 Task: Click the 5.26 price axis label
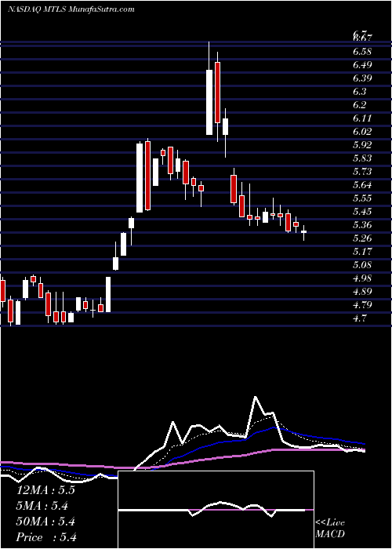click(x=362, y=238)
